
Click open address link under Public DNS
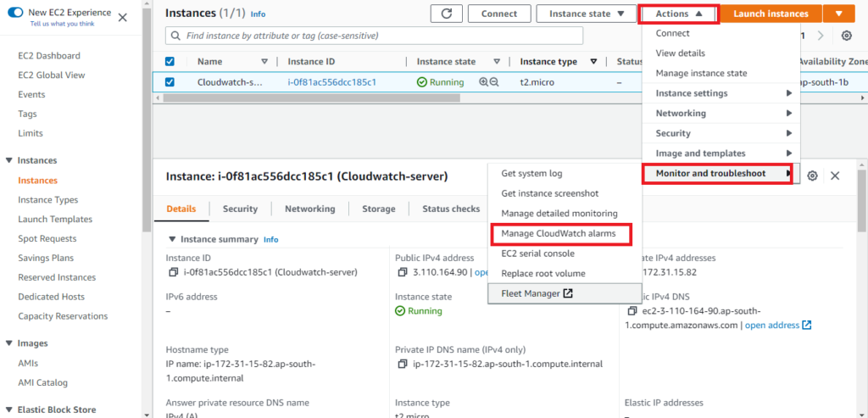tap(772, 325)
